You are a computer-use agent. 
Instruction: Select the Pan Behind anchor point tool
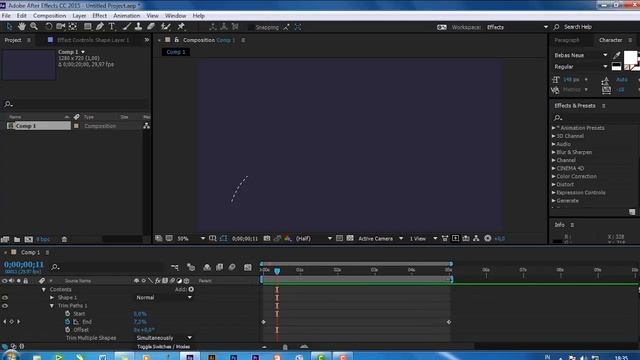click(73, 27)
